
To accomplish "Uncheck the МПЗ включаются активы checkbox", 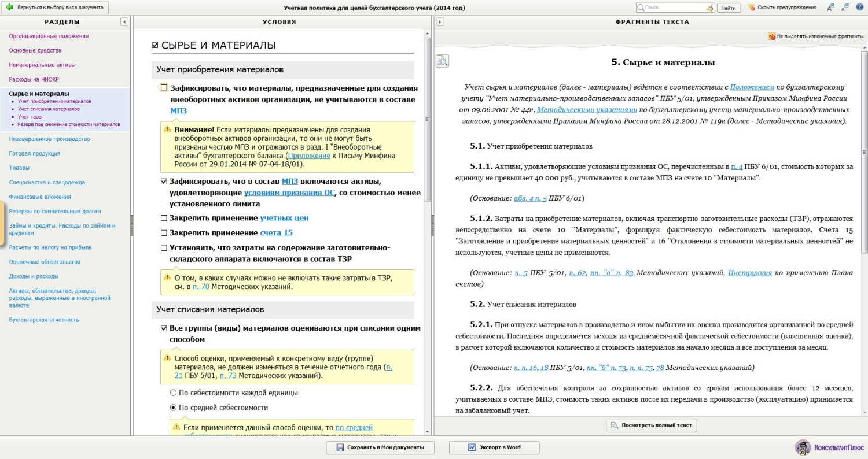I will click(164, 181).
